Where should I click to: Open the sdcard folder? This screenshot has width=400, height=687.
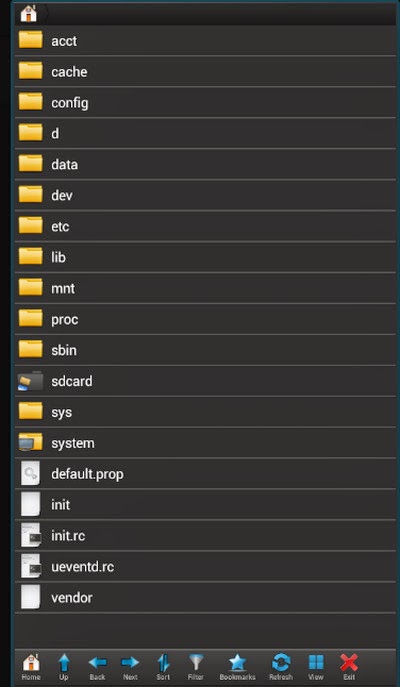point(205,381)
